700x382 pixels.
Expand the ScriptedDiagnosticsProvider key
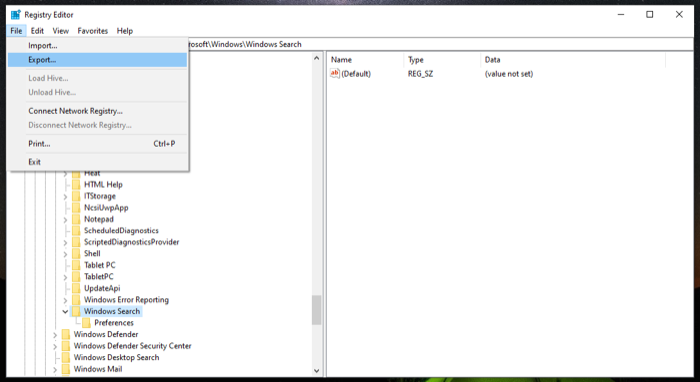(x=65, y=243)
